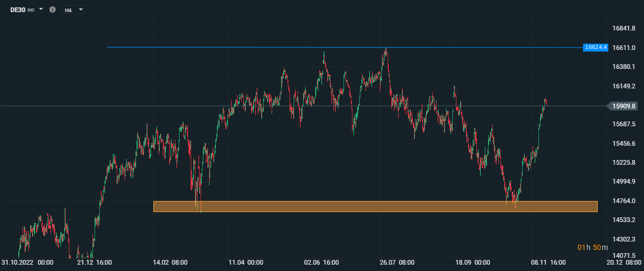This screenshot has height=271, width=644.
Task: Click the 08.11 16:00 time label
Action: (549, 262)
